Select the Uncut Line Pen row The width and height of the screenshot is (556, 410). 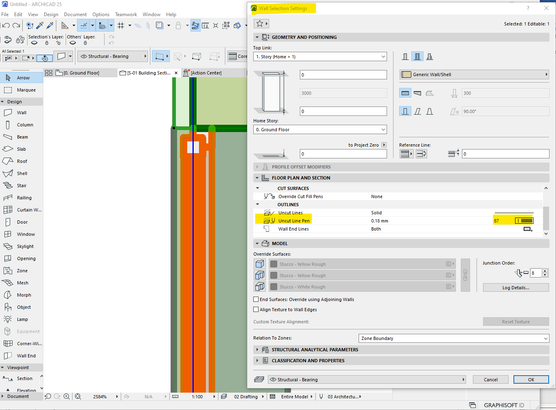pos(398,221)
